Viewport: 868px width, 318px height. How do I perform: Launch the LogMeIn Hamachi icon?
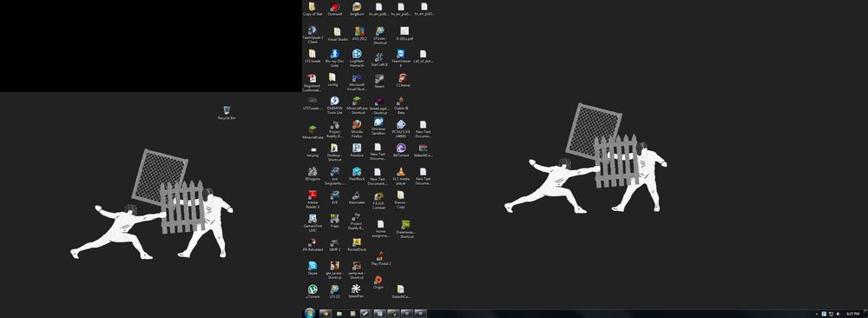[357, 57]
